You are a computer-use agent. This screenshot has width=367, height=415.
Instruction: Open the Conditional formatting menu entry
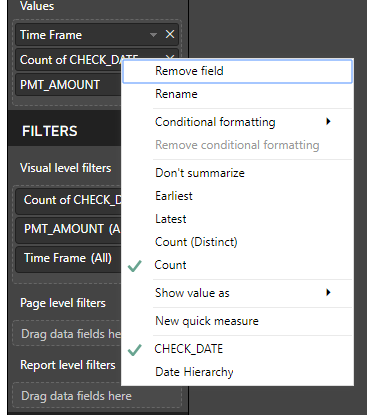[237, 122]
